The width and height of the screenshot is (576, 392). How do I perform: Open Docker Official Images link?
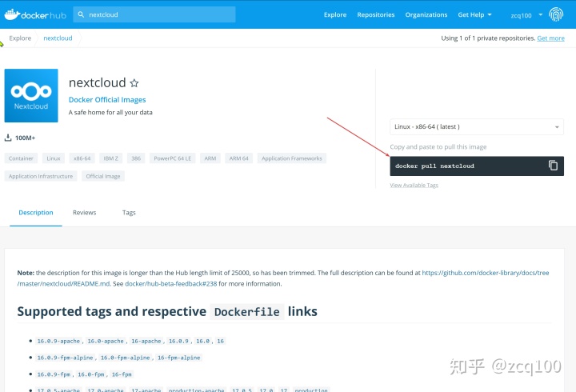[x=107, y=100]
